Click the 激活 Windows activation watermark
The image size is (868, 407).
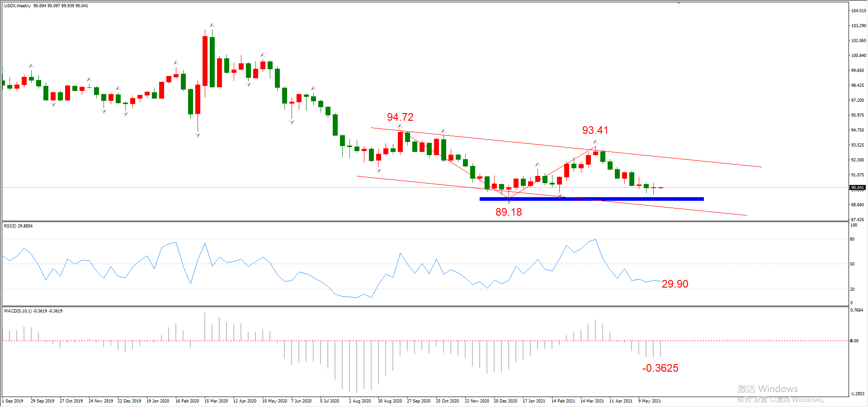(x=767, y=389)
